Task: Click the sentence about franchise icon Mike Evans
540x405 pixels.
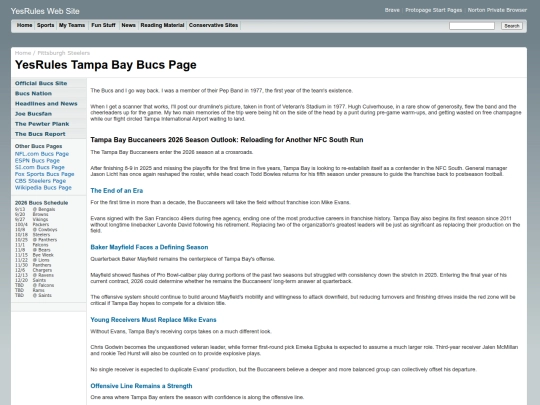Action: coord(220,202)
